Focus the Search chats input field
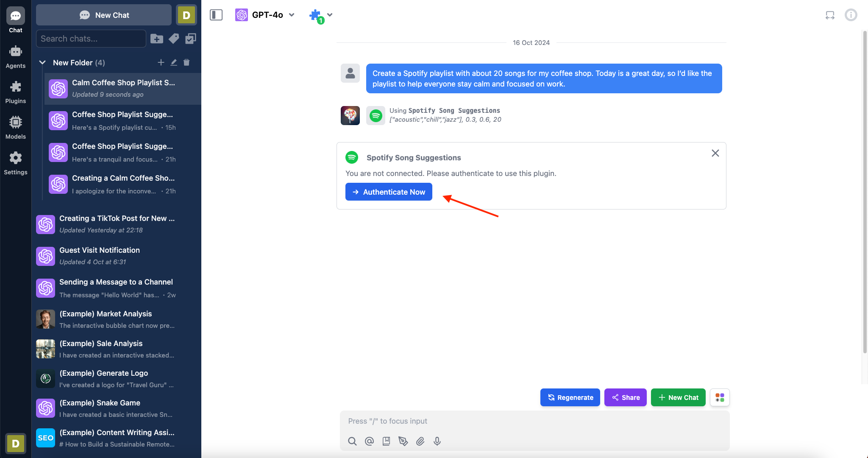 [91, 39]
